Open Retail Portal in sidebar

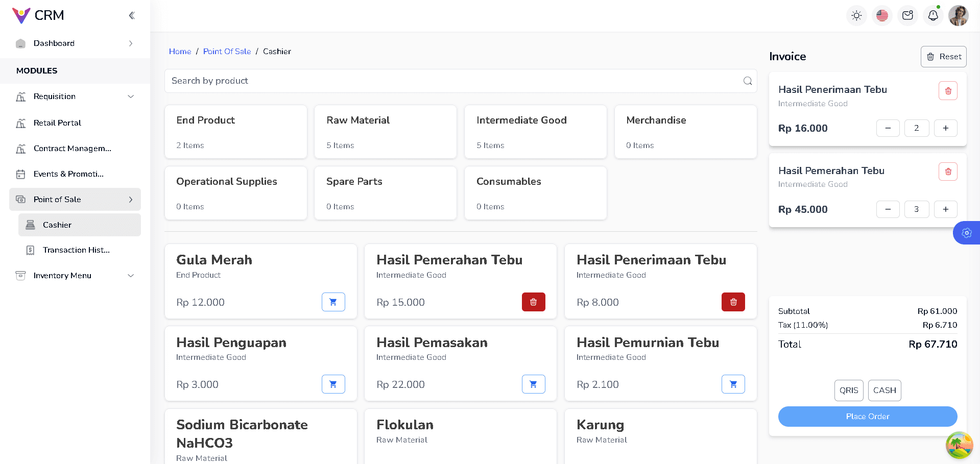coord(57,123)
